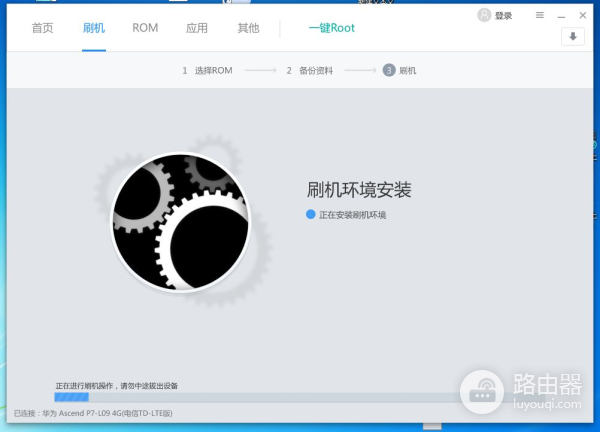Click the 一键Root link

[332, 28]
